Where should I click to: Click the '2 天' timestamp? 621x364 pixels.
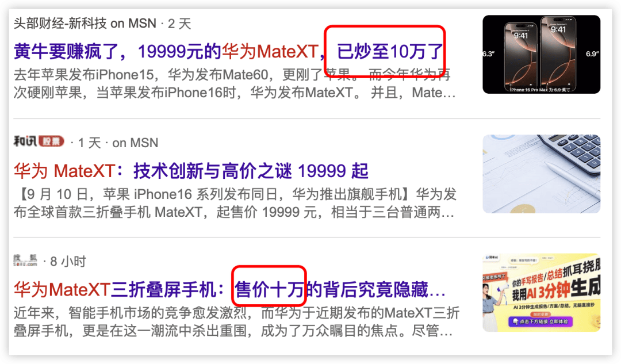point(179,24)
